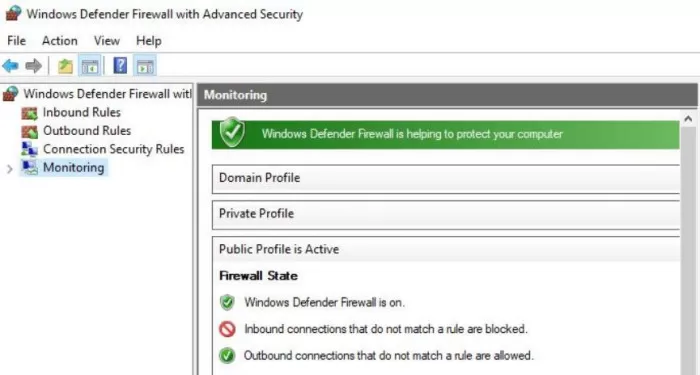Click the scrollbar up arrow in Monitoring pane

[688, 119]
